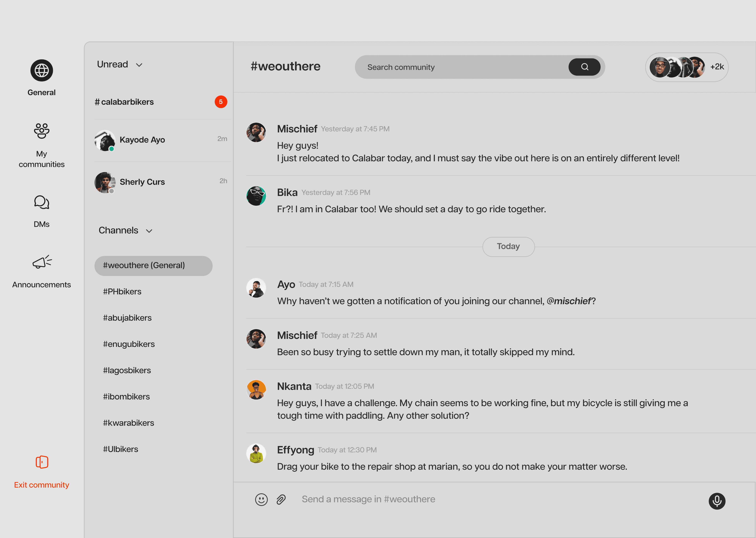Click the paperclip attachment icon
The height and width of the screenshot is (538, 756).
coord(281,499)
